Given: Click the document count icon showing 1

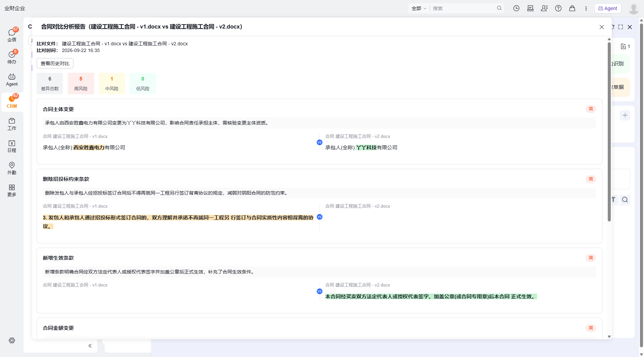Looking at the screenshot, I should point(625,46).
